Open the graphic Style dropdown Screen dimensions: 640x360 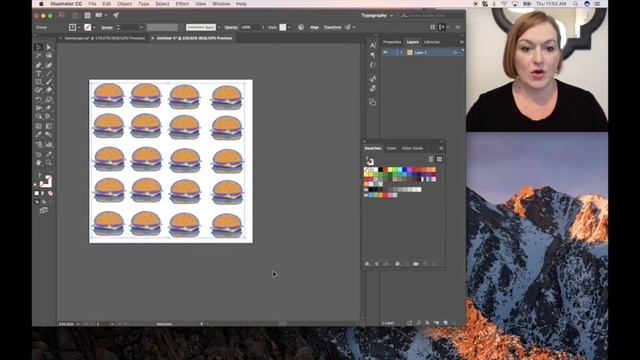pos(289,27)
